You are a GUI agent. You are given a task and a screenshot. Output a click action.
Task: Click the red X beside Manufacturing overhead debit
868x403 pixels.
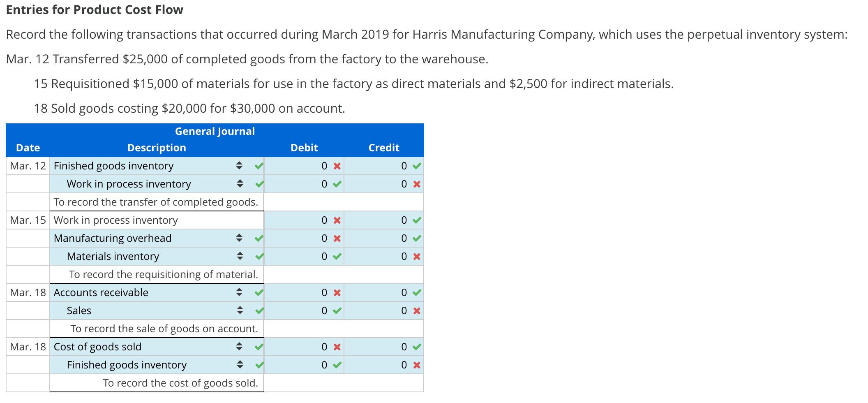point(336,238)
